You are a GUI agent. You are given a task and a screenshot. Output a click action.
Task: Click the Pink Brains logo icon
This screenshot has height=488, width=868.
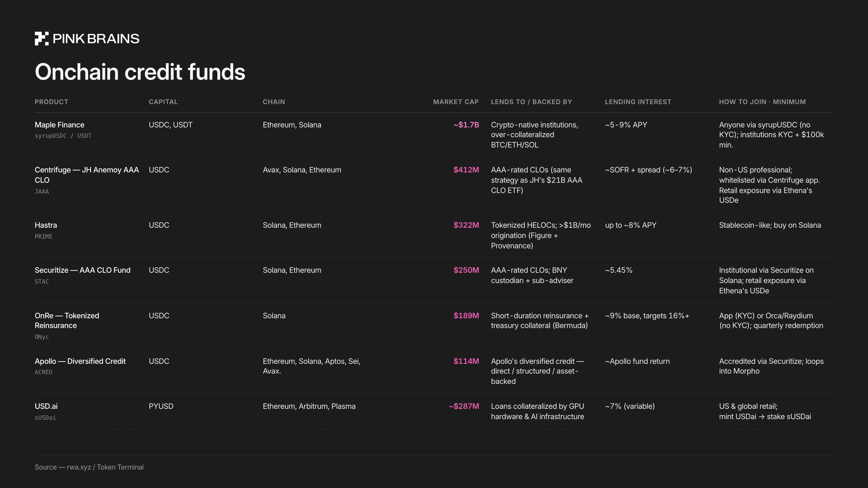click(x=42, y=38)
